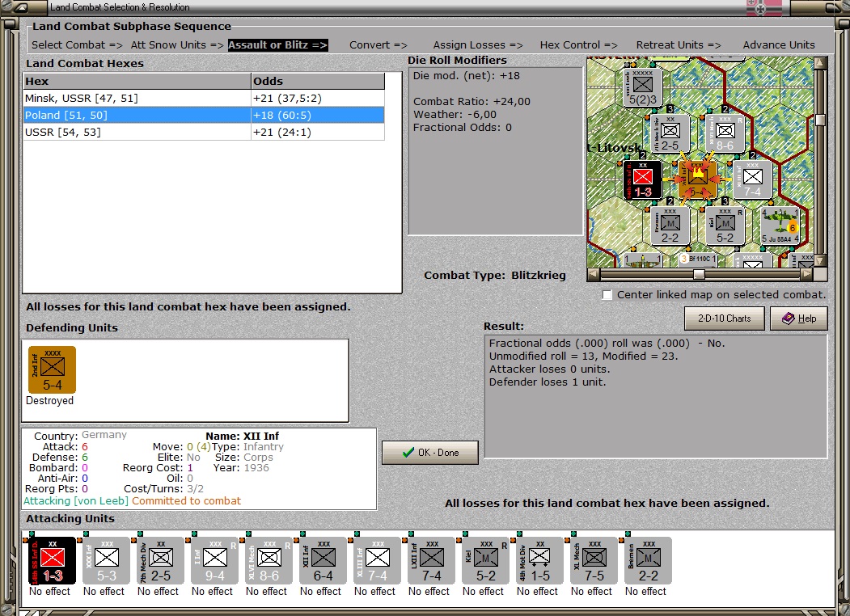Viewport: 850px width, 616px height.
Task: Click the 4th Mot Div 1-5 unit
Action: 539,560
